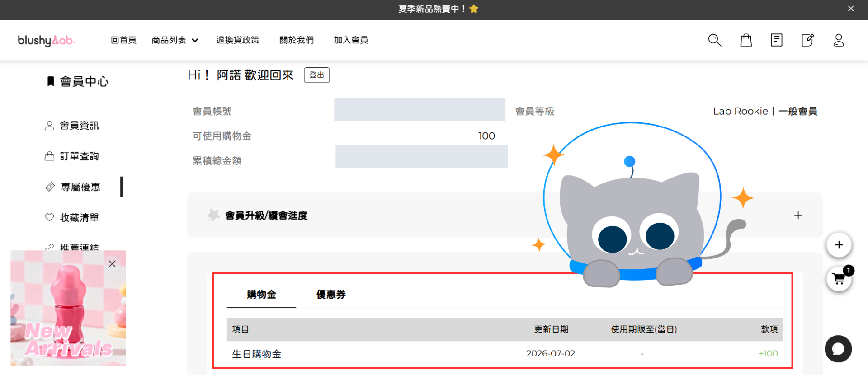Image resolution: width=868 pixels, height=375 pixels.
Task: Select the 購物金 tab
Action: pos(261,295)
